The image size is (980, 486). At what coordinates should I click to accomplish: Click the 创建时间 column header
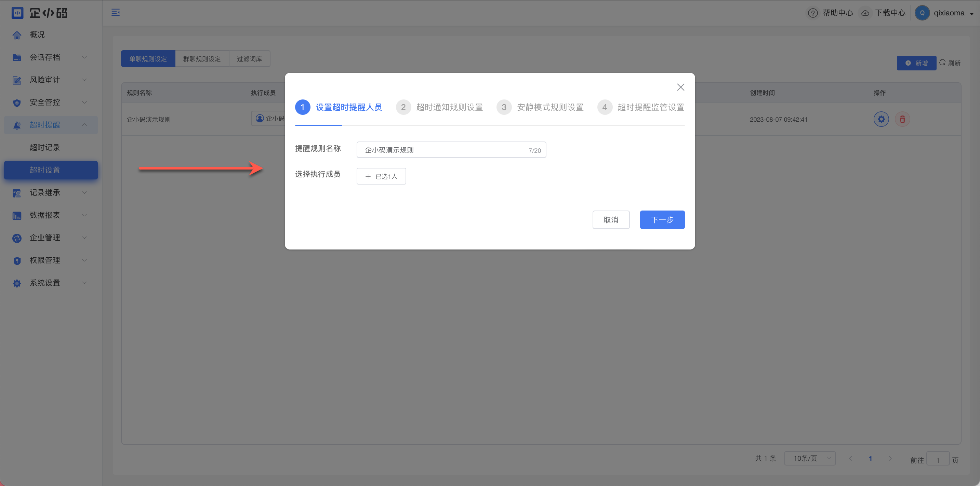[x=763, y=93]
